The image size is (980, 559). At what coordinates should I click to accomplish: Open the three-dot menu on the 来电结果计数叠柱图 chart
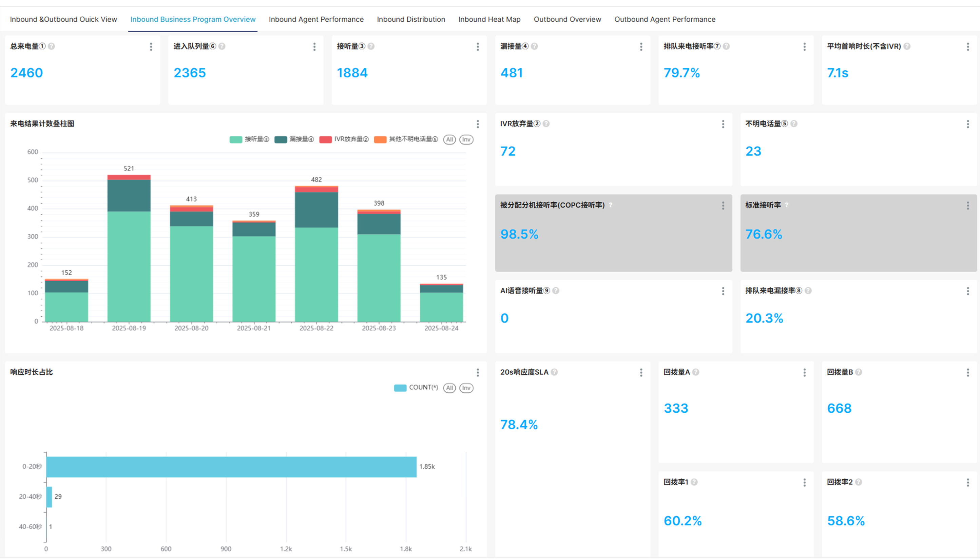point(478,124)
